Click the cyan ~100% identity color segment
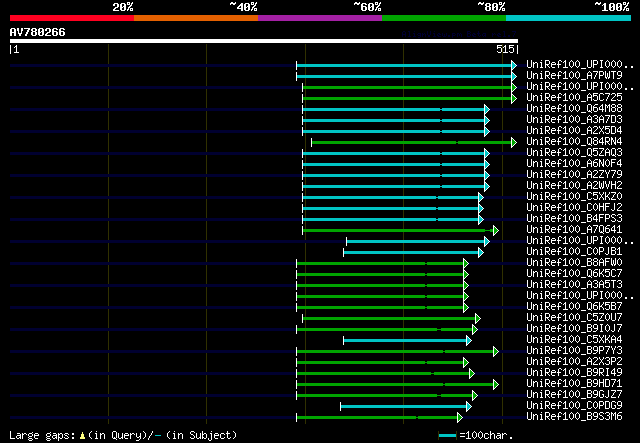This screenshot has width=640, height=443. click(x=569, y=18)
